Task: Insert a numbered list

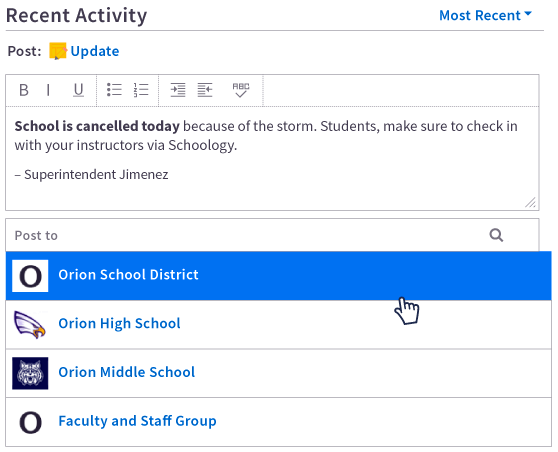Action: (x=141, y=90)
